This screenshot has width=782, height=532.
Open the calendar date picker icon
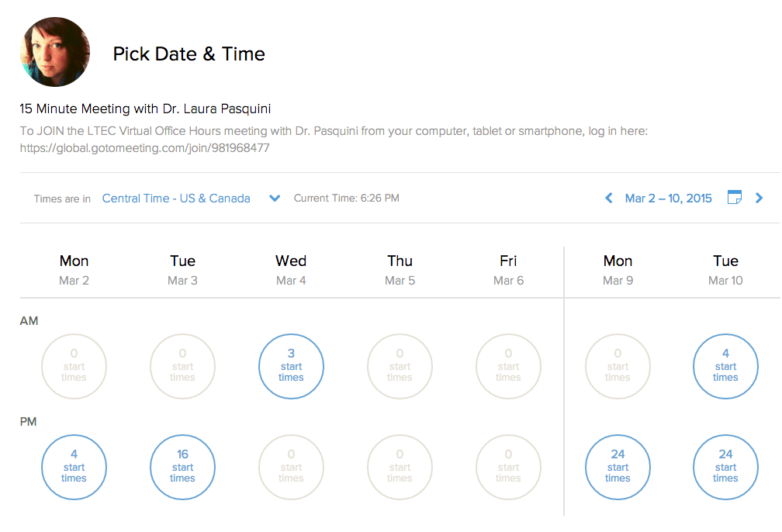[x=734, y=198]
